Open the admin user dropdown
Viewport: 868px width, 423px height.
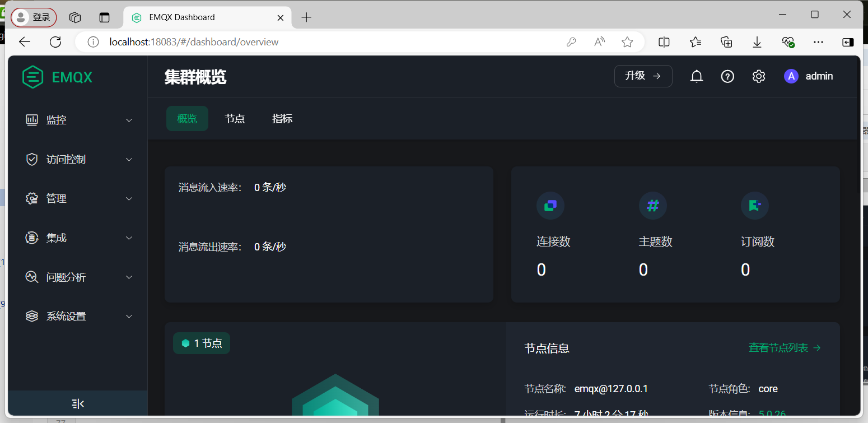click(x=809, y=76)
